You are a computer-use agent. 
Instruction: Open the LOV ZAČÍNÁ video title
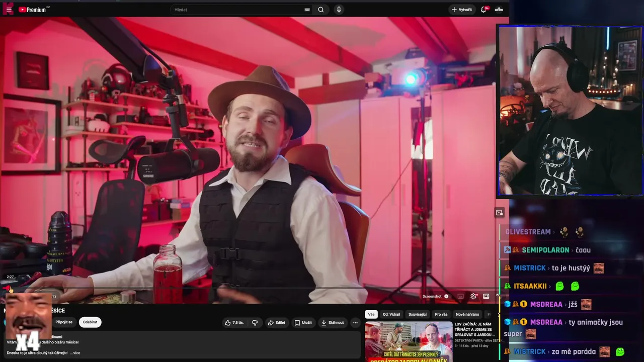click(x=475, y=329)
